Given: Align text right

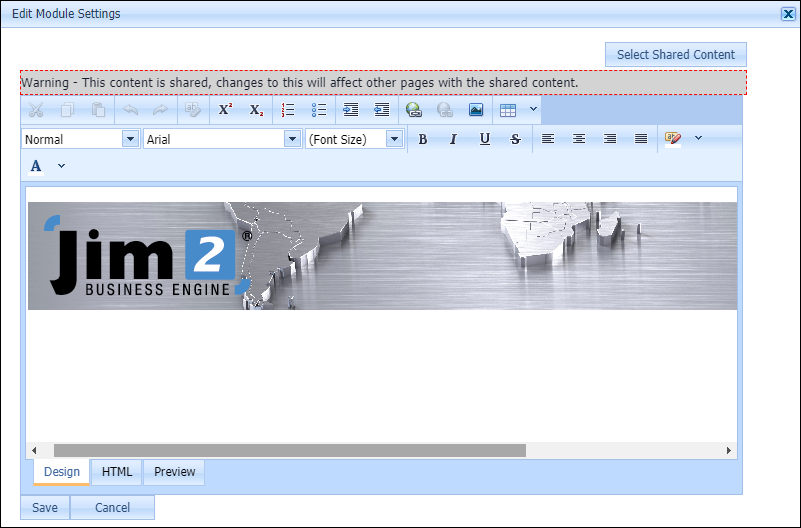Looking at the screenshot, I should click(610, 139).
